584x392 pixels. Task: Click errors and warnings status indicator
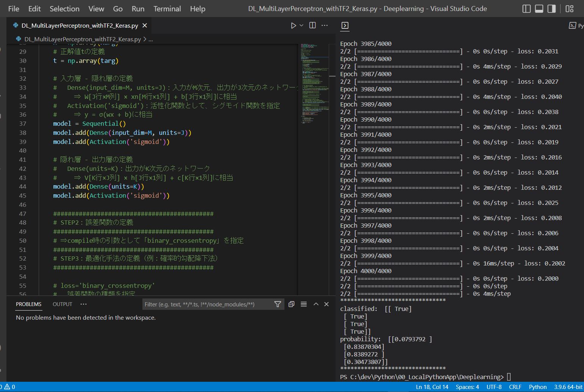(8, 387)
